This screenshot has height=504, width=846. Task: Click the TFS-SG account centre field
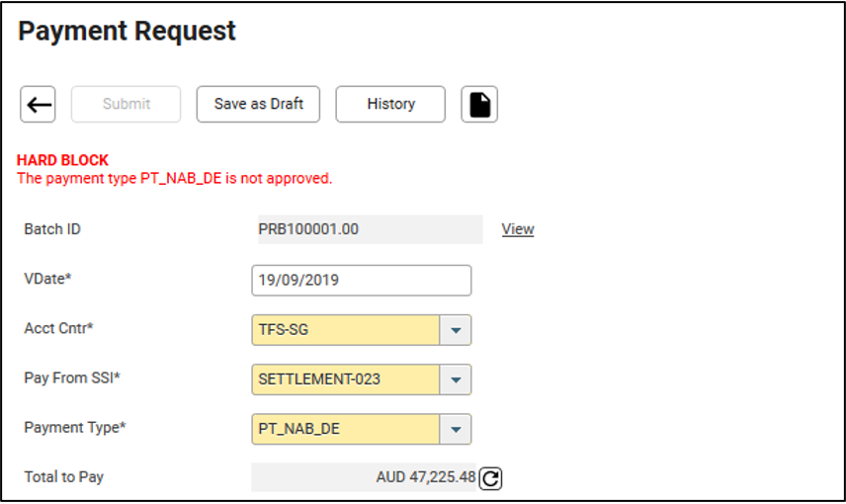tap(346, 330)
